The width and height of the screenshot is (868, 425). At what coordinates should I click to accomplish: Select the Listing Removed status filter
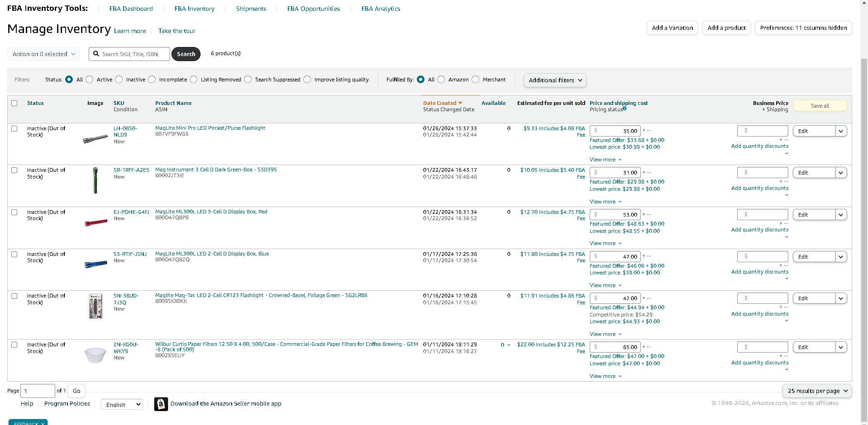point(194,80)
